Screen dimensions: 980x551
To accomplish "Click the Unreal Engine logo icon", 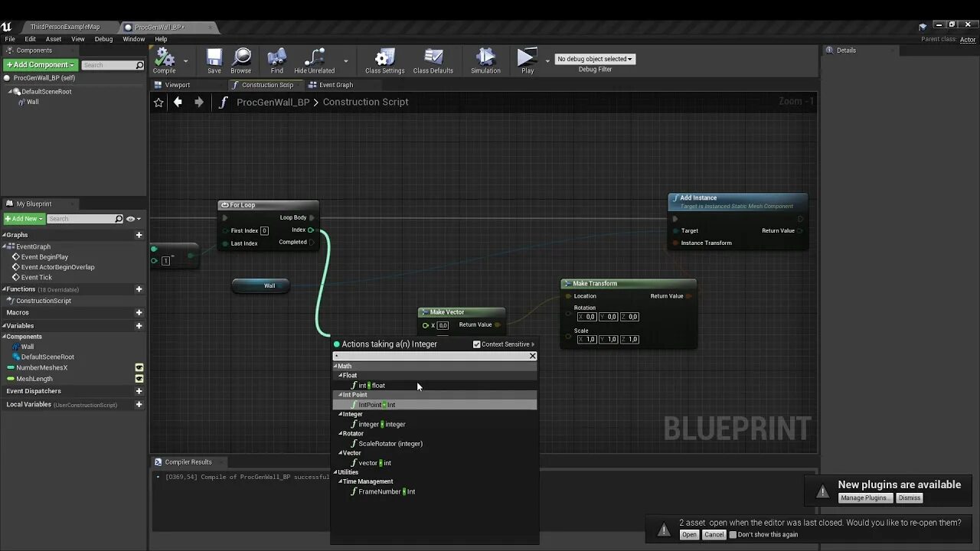I will 7,27.
